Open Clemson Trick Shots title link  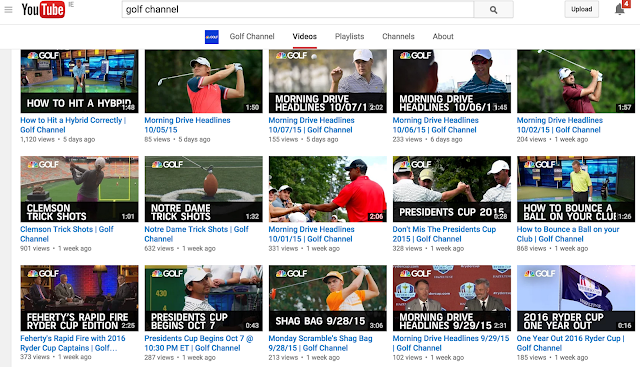(67, 234)
